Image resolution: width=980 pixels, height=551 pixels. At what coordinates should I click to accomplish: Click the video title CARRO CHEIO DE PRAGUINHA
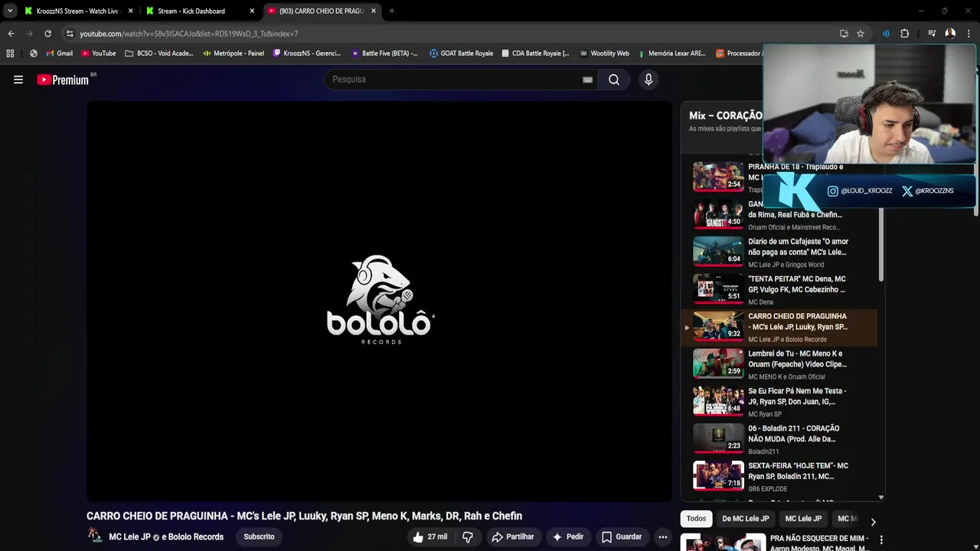click(x=304, y=516)
